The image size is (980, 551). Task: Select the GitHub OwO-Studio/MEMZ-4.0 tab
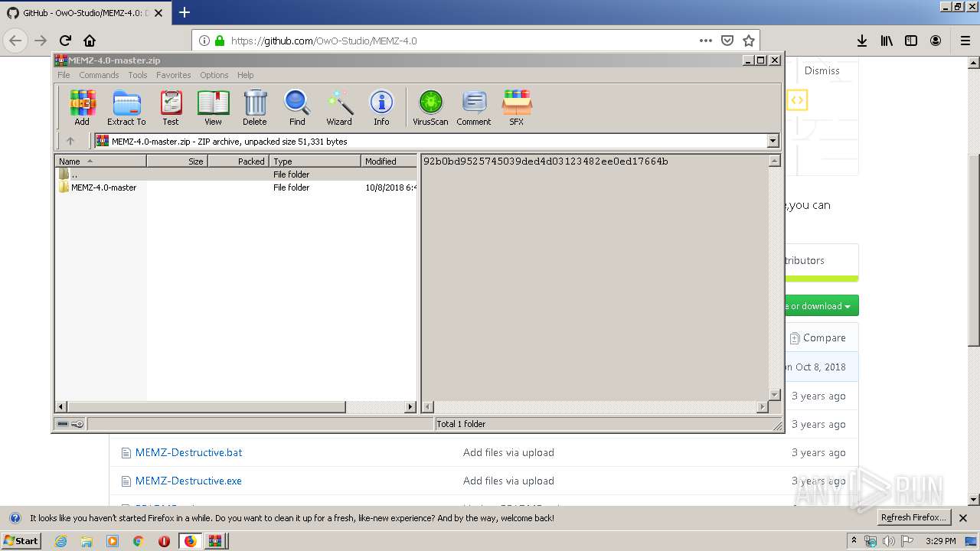coord(84,13)
